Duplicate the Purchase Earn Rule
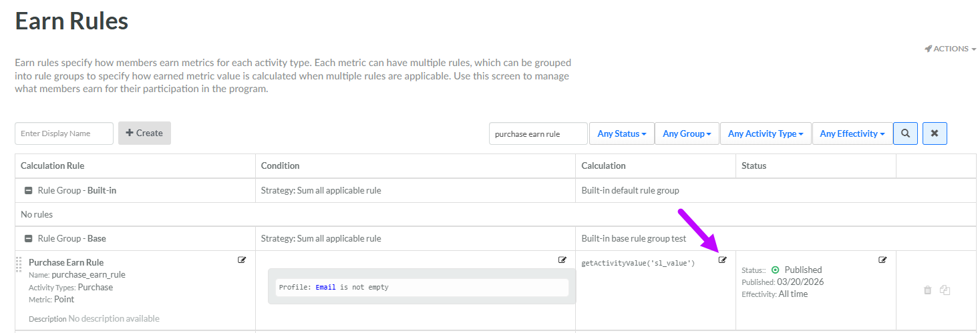Screen dimensions: 980x333 (945, 290)
